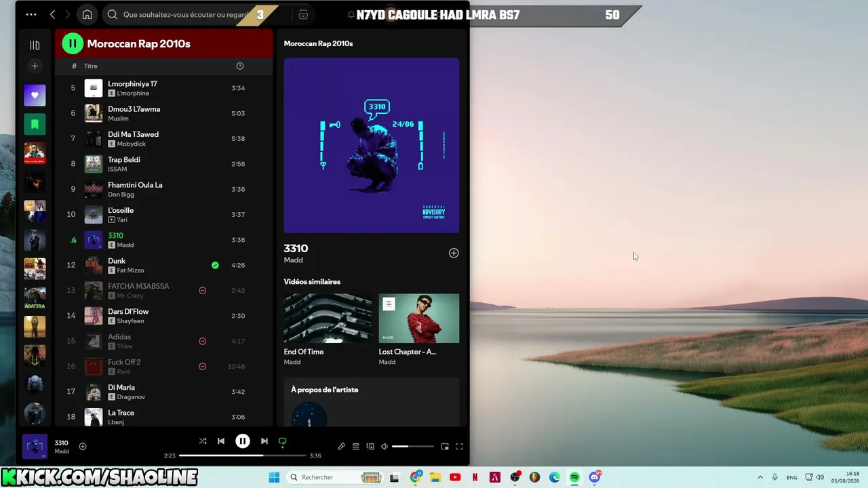Screen dimensions: 868x488
Task: Open File Explorer from the taskbar
Action: pos(435,477)
